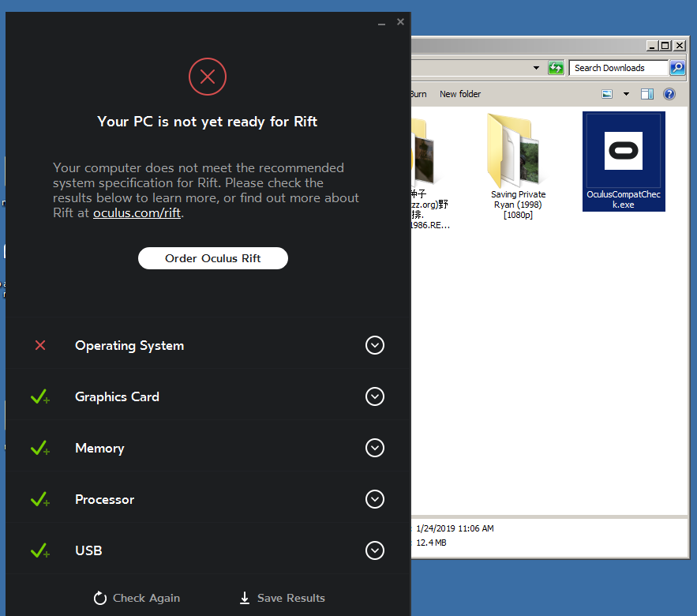Select the USB row label
This screenshot has width=697, height=616.
pos(88,550)
